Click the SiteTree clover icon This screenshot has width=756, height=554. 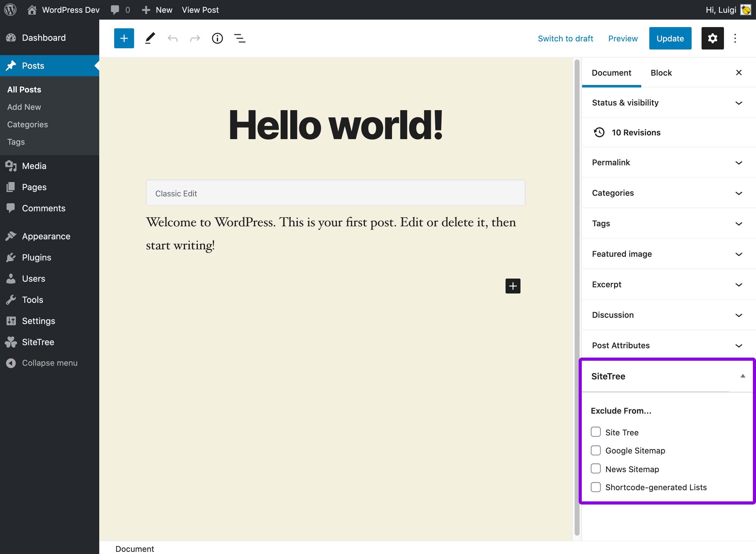pyautogui.click(x=11, y=342)
